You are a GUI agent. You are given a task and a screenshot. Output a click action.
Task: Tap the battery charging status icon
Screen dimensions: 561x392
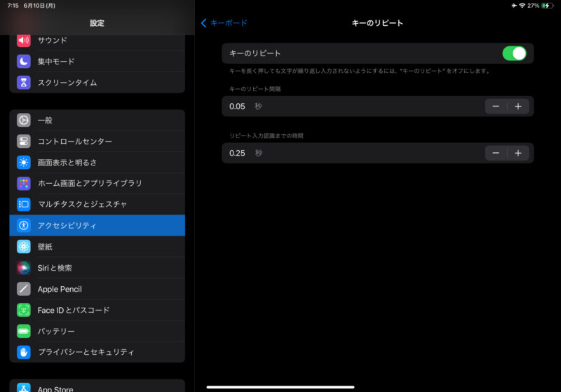coord(548,6)
